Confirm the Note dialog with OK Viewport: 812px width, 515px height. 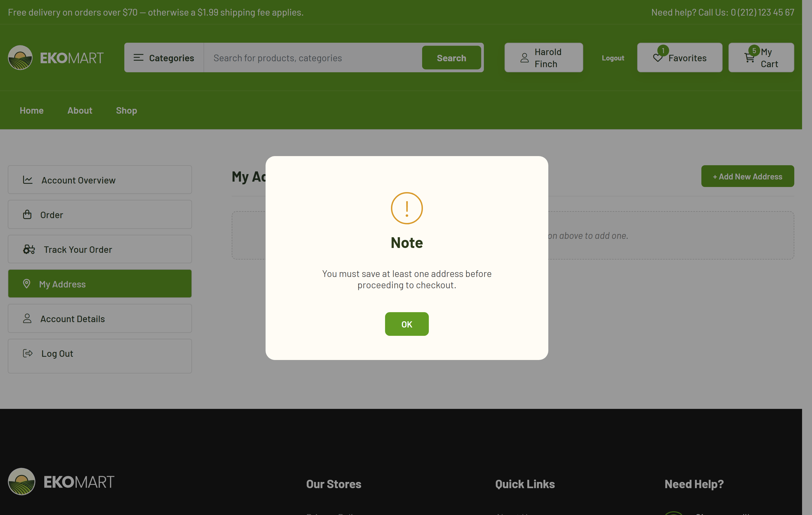pos(407,324)
